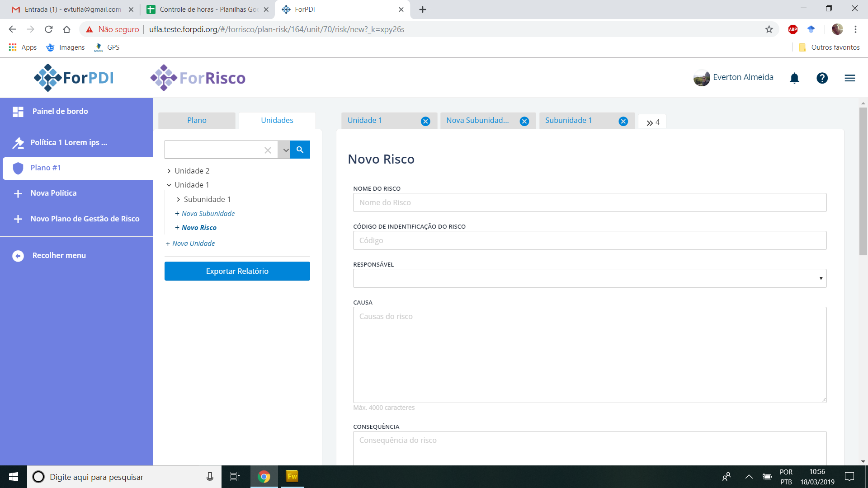Click the Nova Unidade link
The image size is (868, 488).
pos(193,243)
